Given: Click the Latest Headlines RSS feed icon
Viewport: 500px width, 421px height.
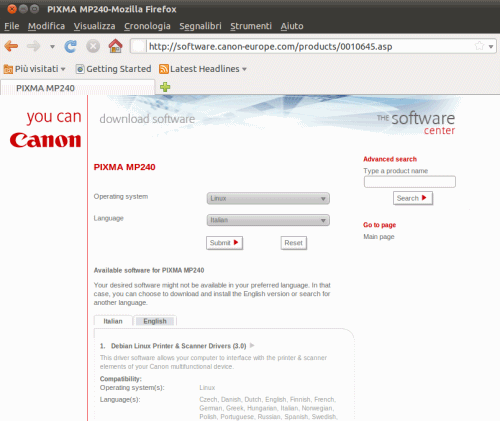Looking at the screenshot, I should coord(164,69).
